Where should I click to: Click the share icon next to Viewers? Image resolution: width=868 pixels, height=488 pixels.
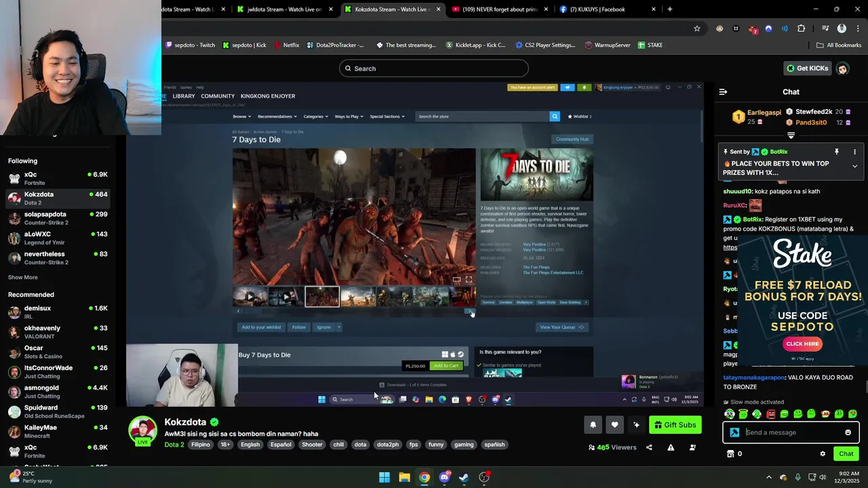click(649, 447)
